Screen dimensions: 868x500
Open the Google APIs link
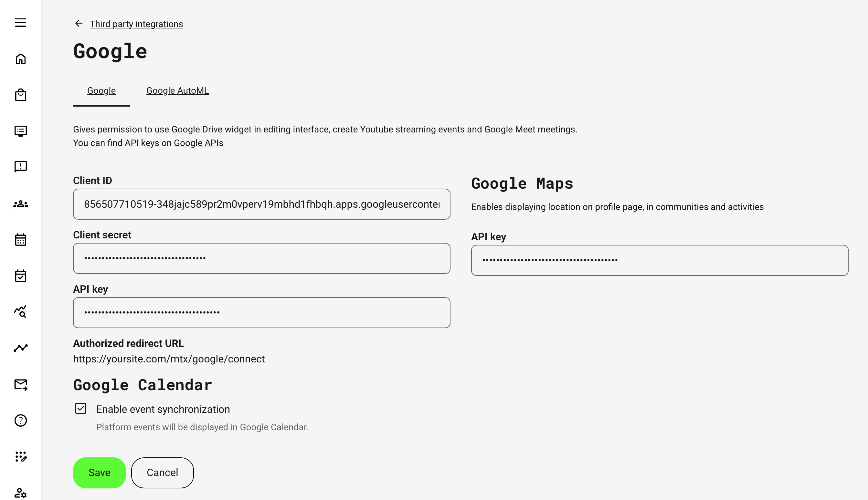pos(198,142)
